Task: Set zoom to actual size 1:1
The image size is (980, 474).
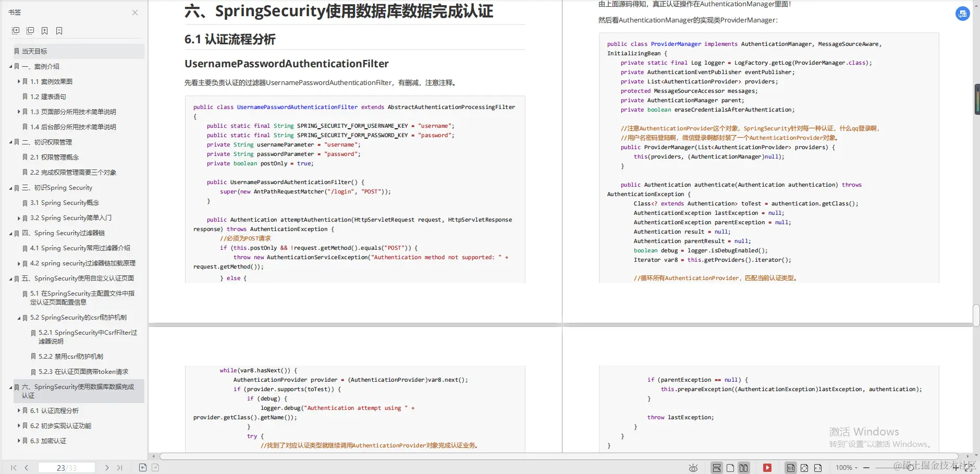Action: 792,467
